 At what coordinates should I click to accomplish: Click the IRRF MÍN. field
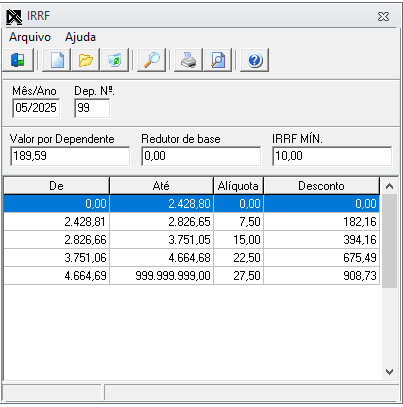point(332,156)
